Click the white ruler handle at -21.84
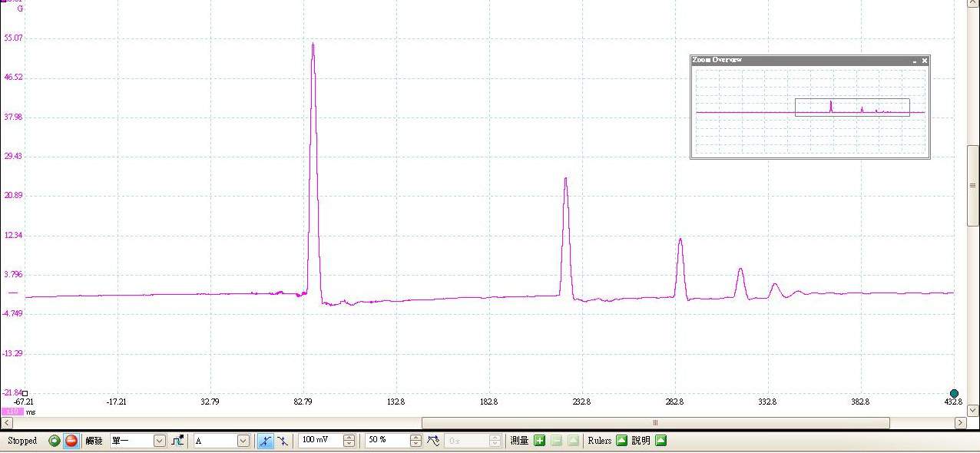This screenshot has height=453, width=980. click(25, 393)
